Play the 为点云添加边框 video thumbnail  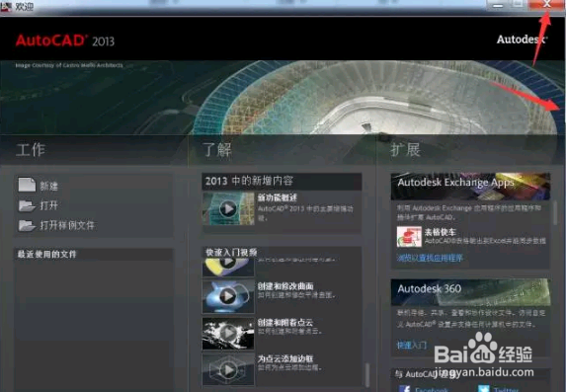pos(228,369)
